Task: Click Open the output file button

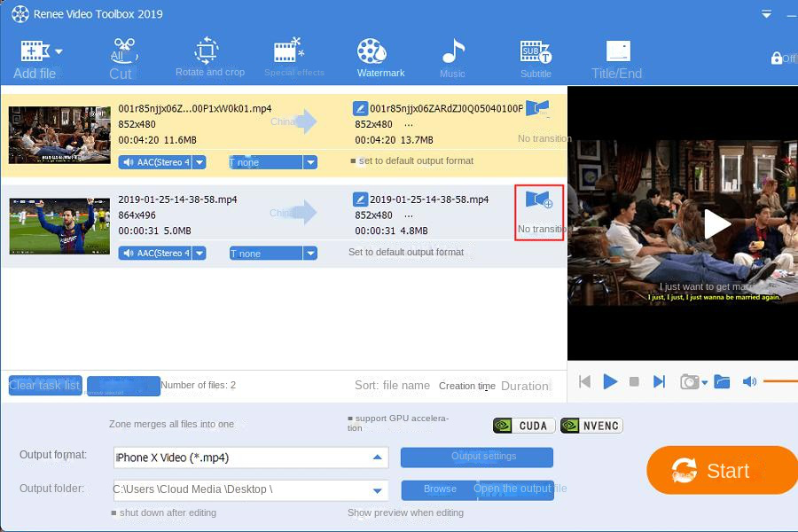Action: 515,489
